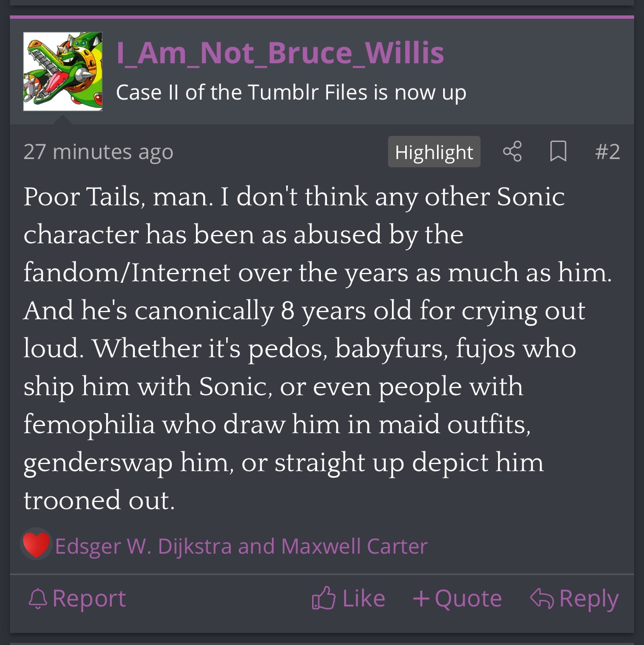Click the "Case II of the Tumblr Files" tagline

(x=291, y=92)
